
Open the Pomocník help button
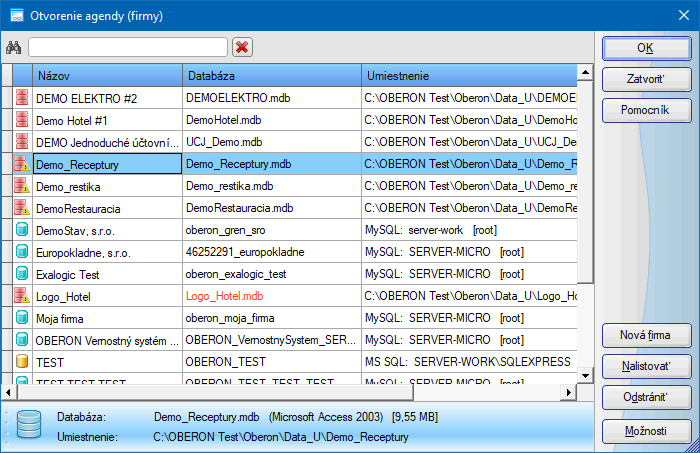(646, 109)
